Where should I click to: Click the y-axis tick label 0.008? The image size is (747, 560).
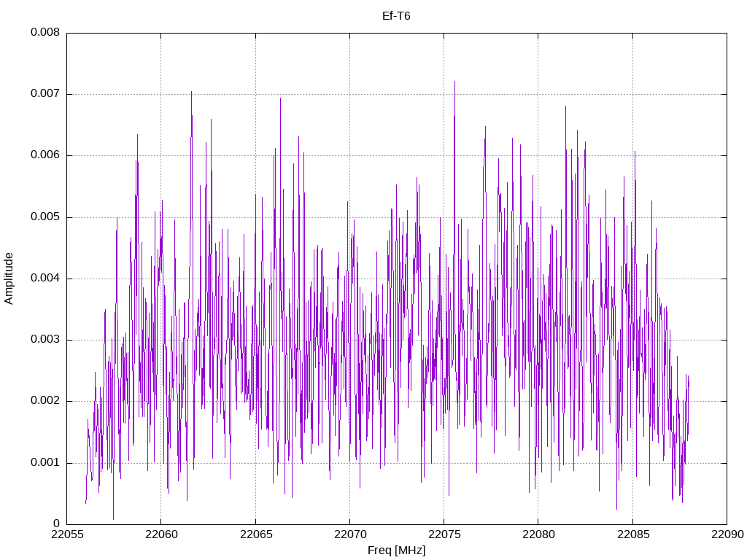pyautogui.click(x=45, y=32)
